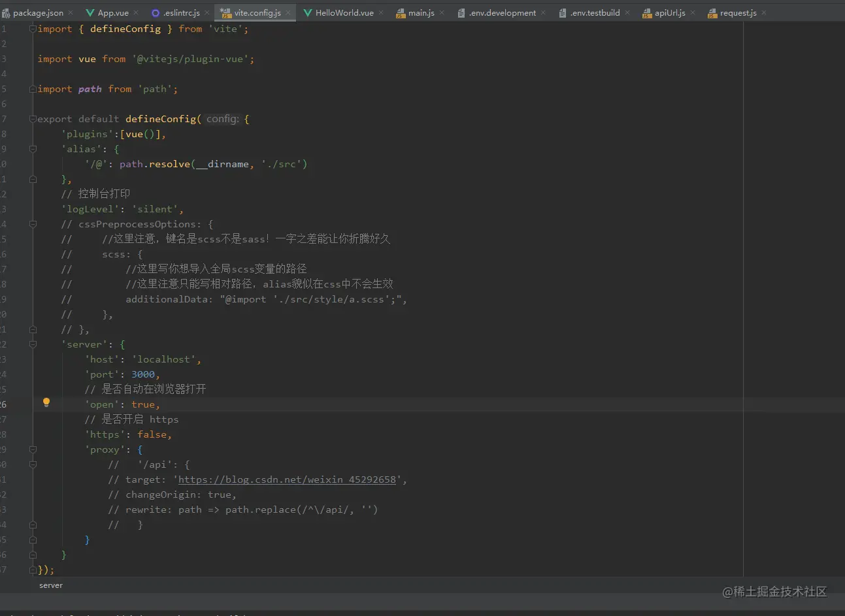Close the HelloWorld.vue tab

pos(381,12)
